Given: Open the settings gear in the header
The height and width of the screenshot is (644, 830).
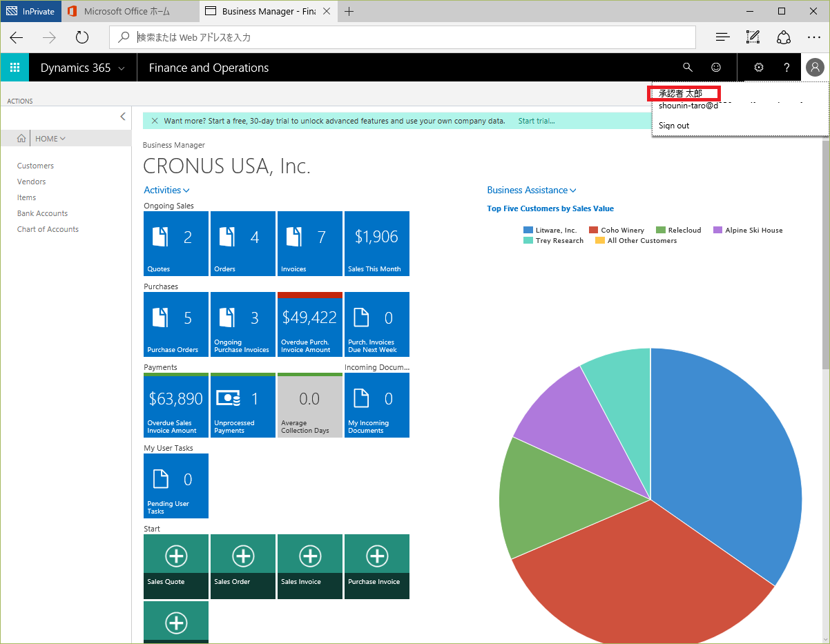Looking at the screenshot, I should pyautogui.click(x=759, y=68).
